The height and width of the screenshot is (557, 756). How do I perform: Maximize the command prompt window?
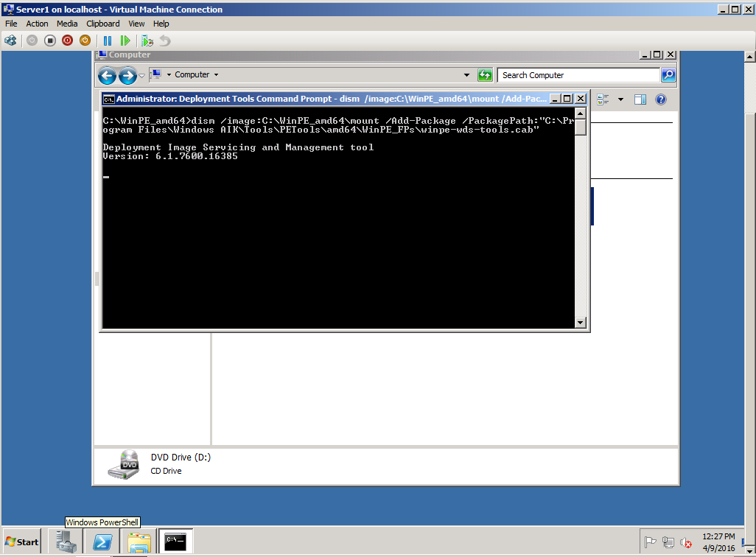pyautogui.click(x=567, y=99)
